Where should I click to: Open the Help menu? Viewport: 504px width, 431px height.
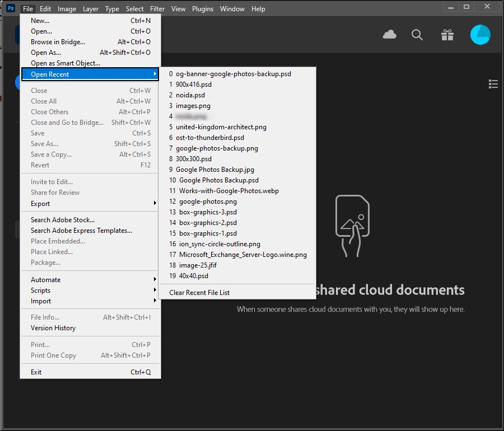pos(258,8)
